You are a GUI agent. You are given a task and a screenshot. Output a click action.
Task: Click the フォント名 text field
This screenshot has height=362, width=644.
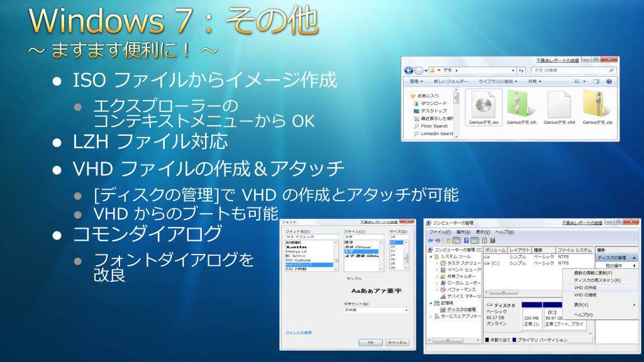point(311,237)
